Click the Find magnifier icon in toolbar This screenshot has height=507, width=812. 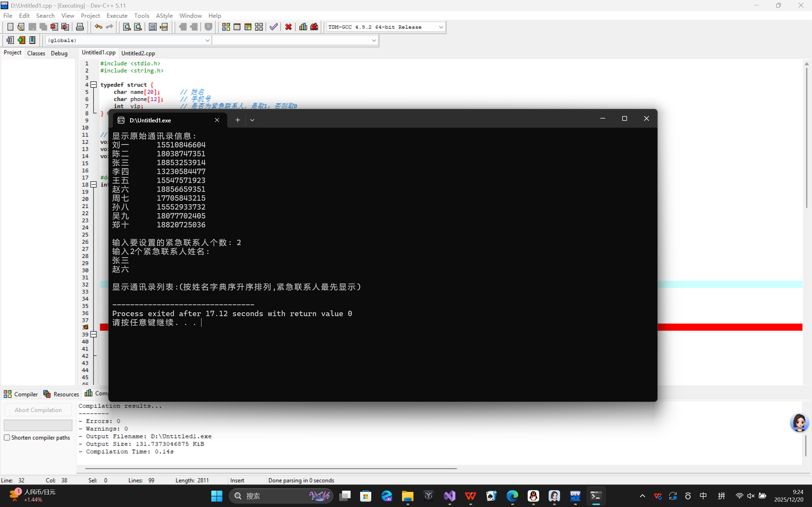click(127, 27)
